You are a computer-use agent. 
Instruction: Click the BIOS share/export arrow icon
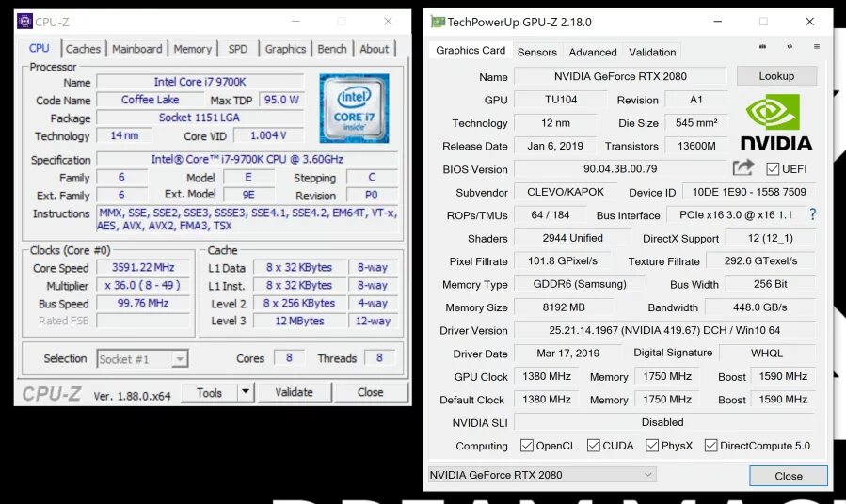[x=742, y=167]
